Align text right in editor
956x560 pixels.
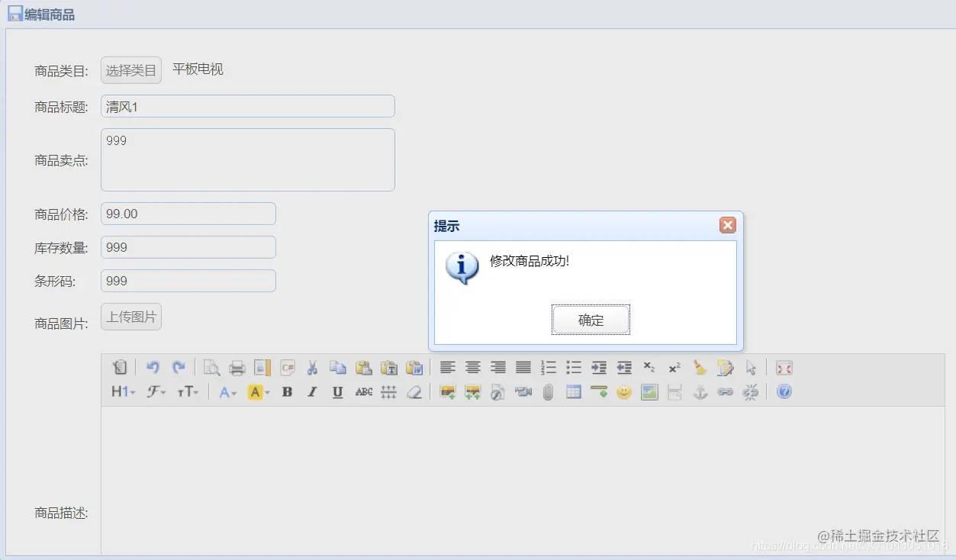498,368
